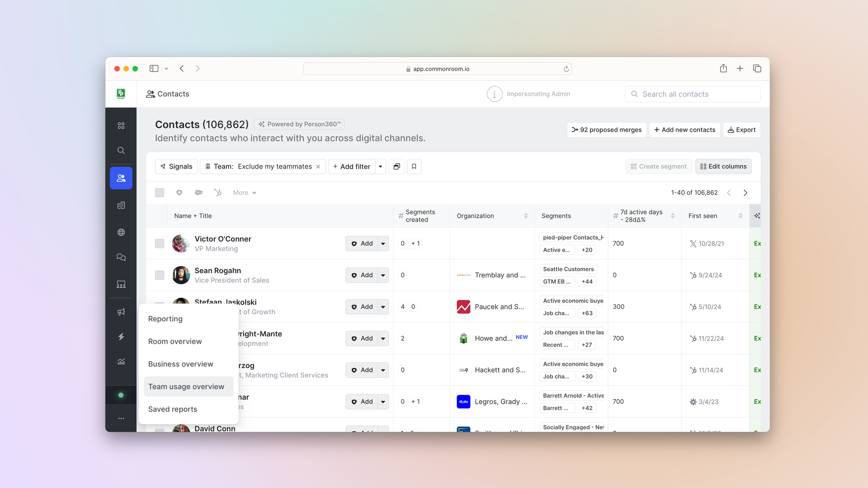Image resolution: width=868 pixels, height=488 pixels.
Task: Expand Add dropdown arrow in Hackett row
Action: [x=383, y=370]
